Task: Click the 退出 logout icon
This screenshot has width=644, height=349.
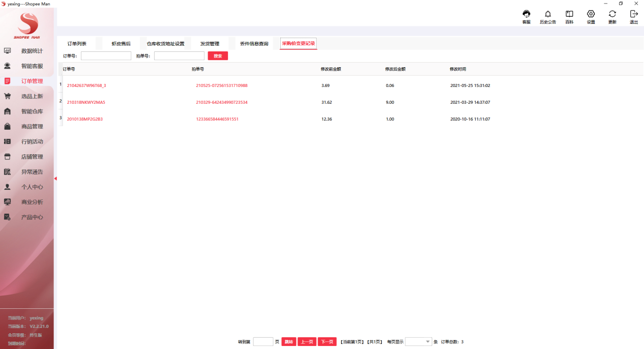Action: coord(634,15)
